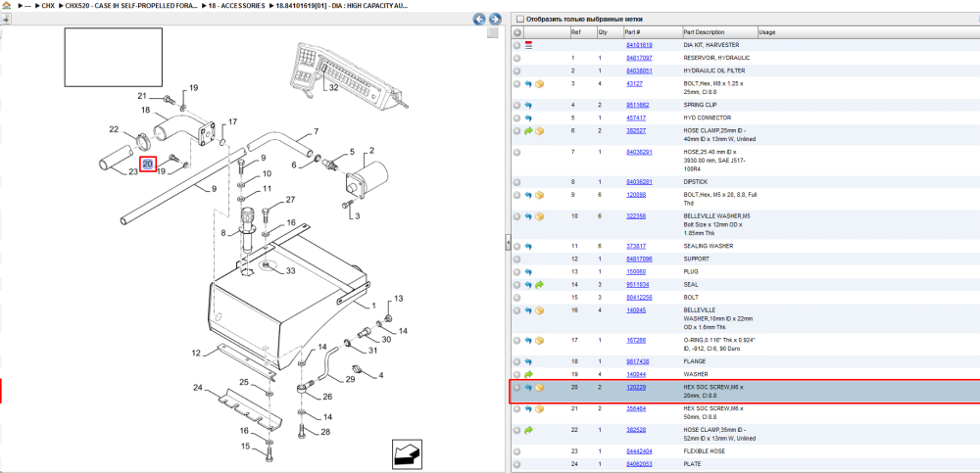Open part number 84101619 link

[x=639, y=46]
